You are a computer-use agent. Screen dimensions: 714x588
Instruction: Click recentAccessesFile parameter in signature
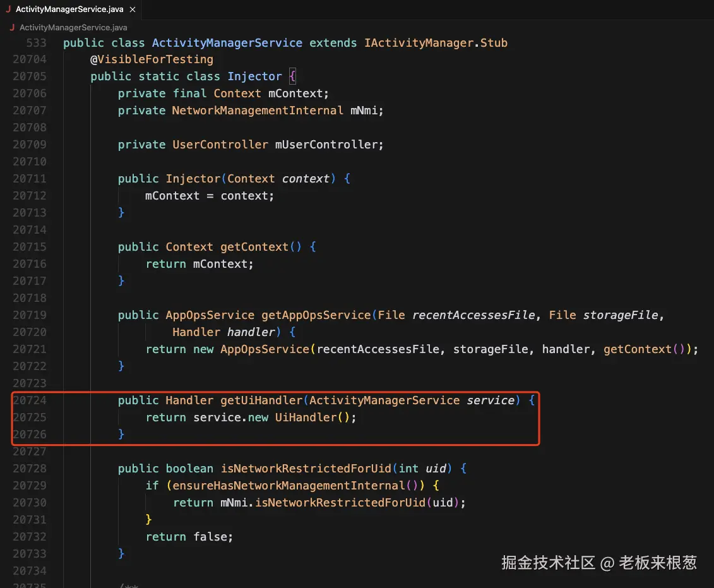(x=473, y=315)
